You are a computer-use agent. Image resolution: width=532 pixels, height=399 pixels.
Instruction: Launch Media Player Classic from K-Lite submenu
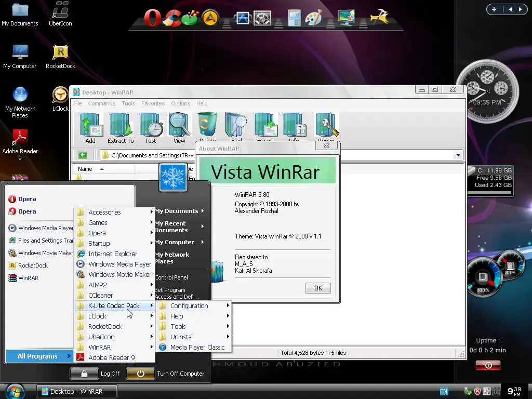pyautogui.click(x=194, y=347)
